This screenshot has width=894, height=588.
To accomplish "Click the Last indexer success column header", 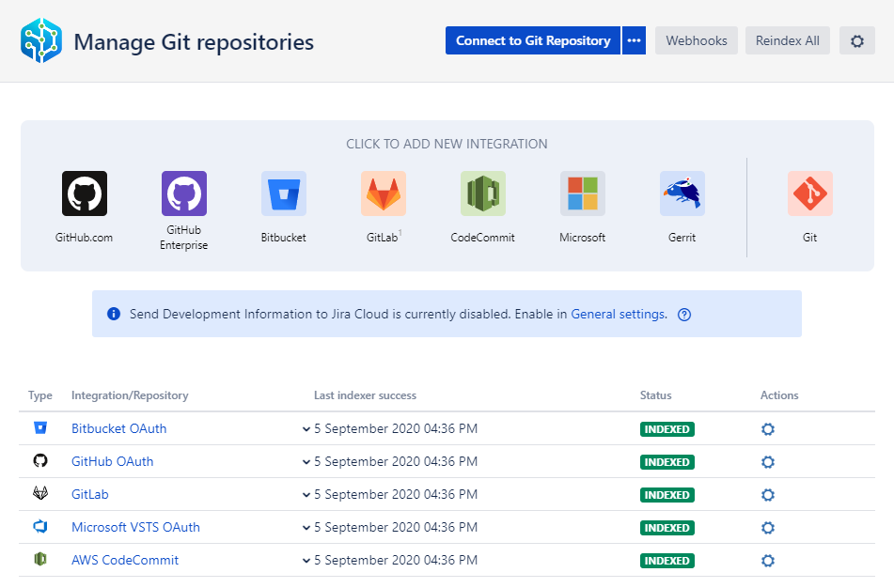I will pos(365,395).
